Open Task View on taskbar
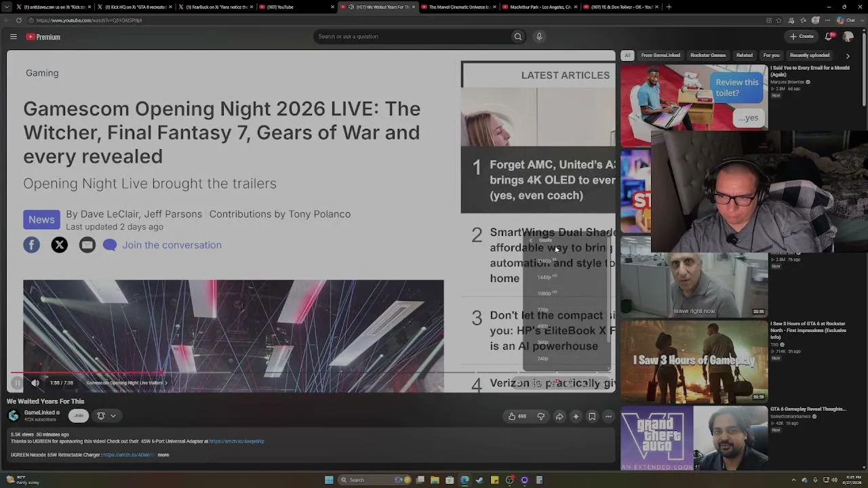The width and height of the screenshot is (868, 488). pyautogui.click(x=420, y=480)
